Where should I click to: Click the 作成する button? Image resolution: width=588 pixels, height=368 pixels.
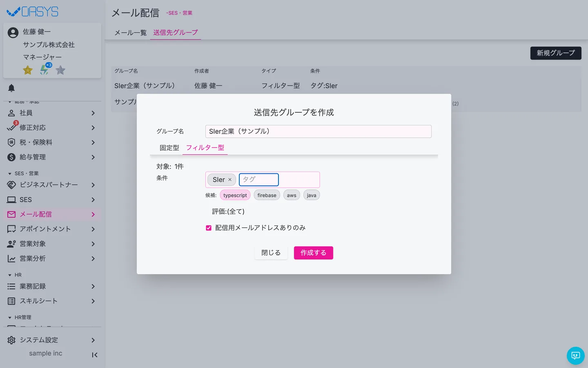point(314,253)
